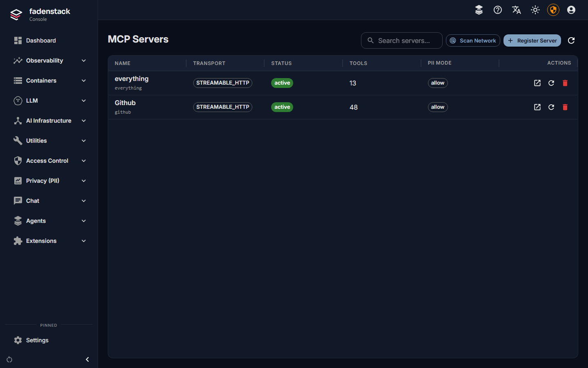588x368 pixels.
Task: Expand the Agents menu chevron
Action: (x=84, y=221)
